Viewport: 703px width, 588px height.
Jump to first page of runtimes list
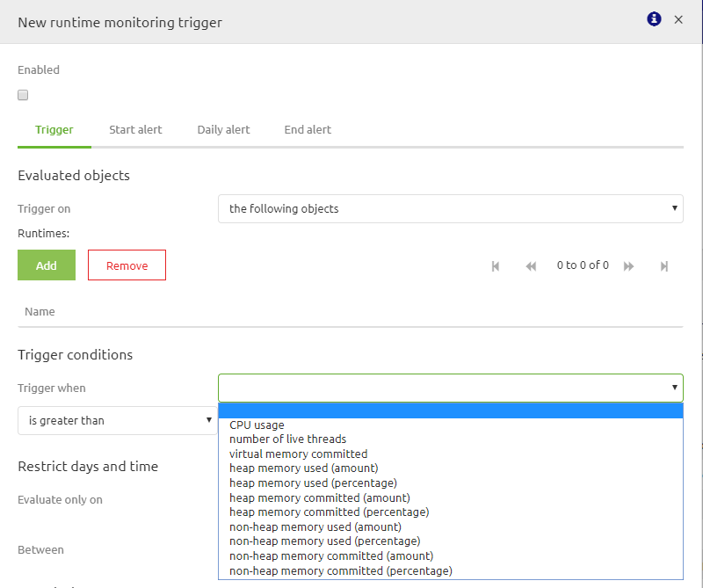click(x=495, y=265)
